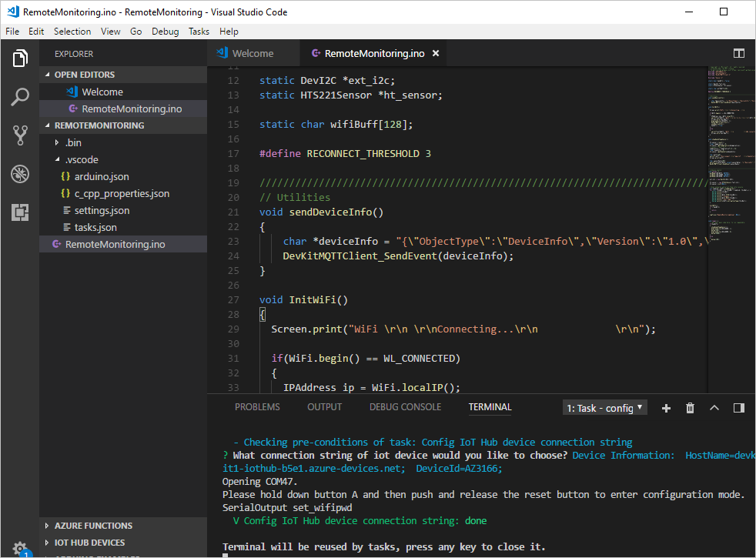Toggle the terminal panel position button
Image resolution: width=756 pixels, height=558 pixels.
[x=738, y=408]
